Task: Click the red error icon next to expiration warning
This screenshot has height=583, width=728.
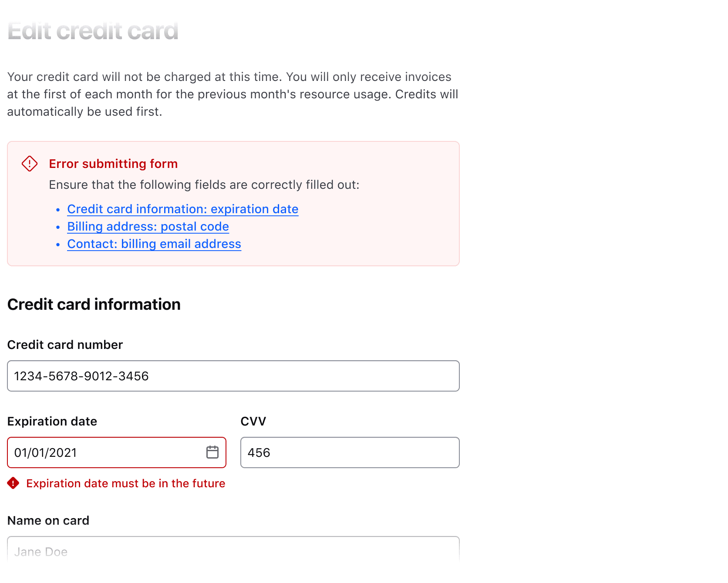Action: click(x=13, y=483)
